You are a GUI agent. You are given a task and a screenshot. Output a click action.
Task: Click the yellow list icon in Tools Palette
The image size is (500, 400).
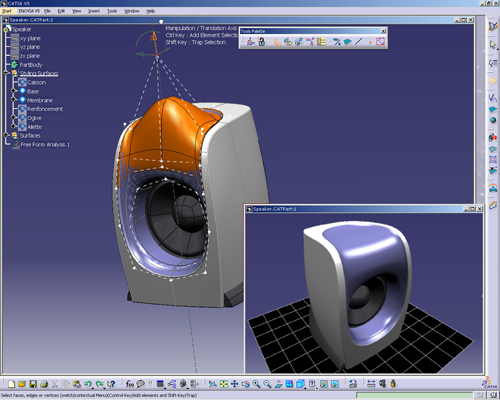321,42
